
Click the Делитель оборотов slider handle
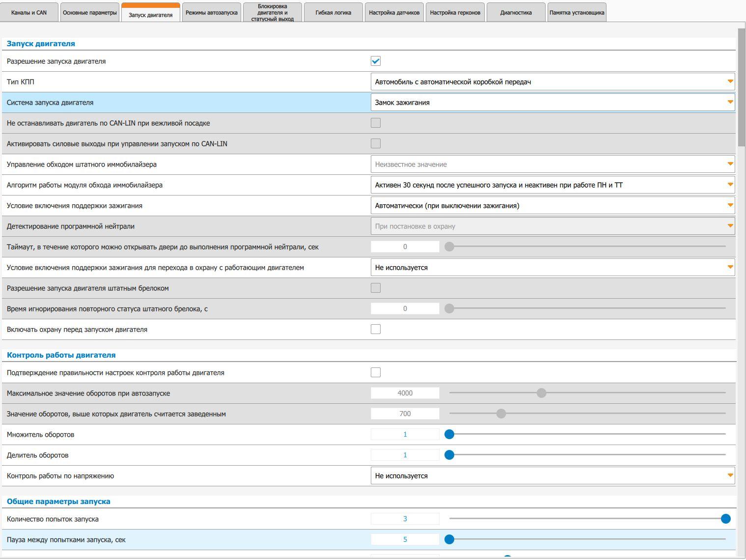tap(449, 455)
